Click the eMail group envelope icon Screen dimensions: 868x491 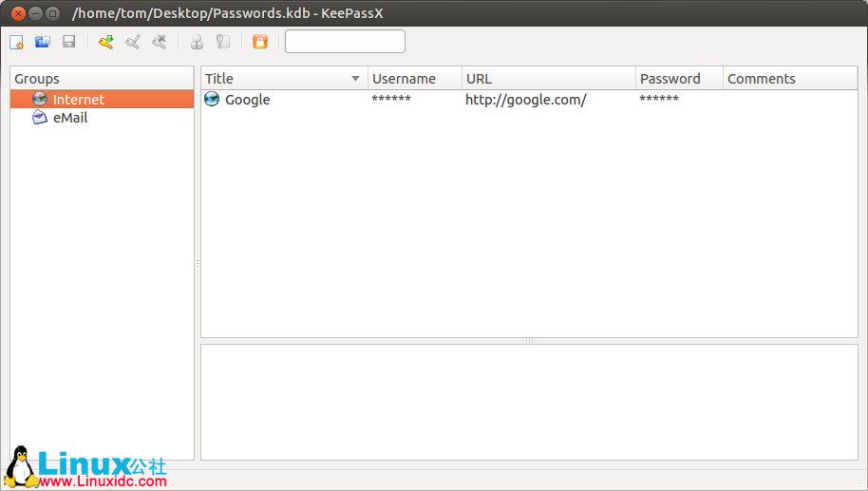tap(40, 118)
